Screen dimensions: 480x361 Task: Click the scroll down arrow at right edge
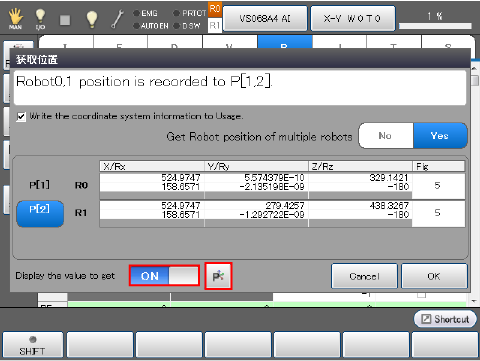(x=475, y=301)
